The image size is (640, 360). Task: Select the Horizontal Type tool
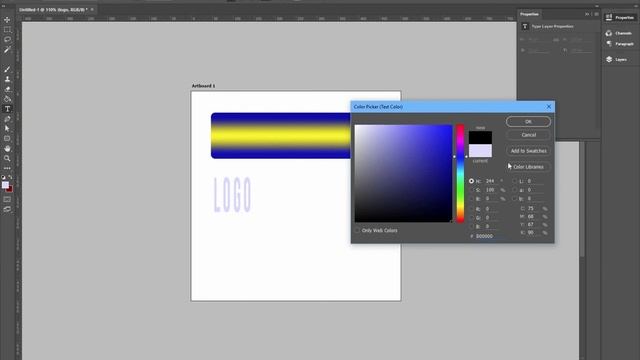point(7,109)
